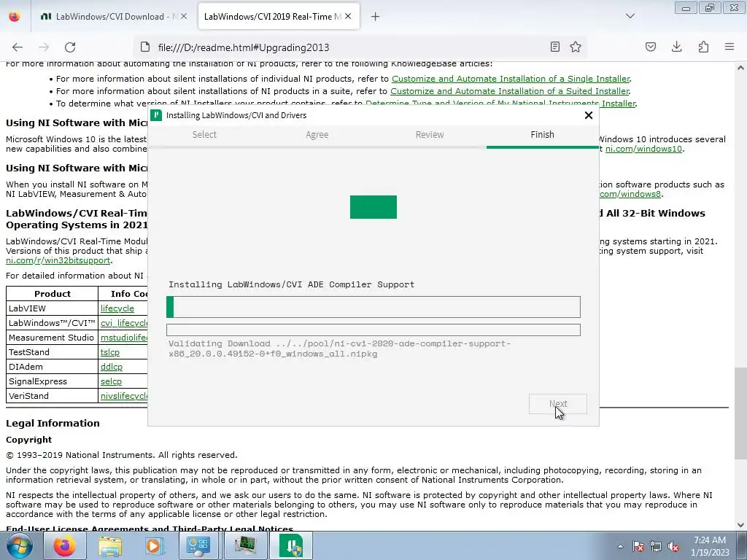Open the circuit board monitor taskbar icon
Viewport: 747px width, 560px height.
pyautogui.click(x=245, y=545)
